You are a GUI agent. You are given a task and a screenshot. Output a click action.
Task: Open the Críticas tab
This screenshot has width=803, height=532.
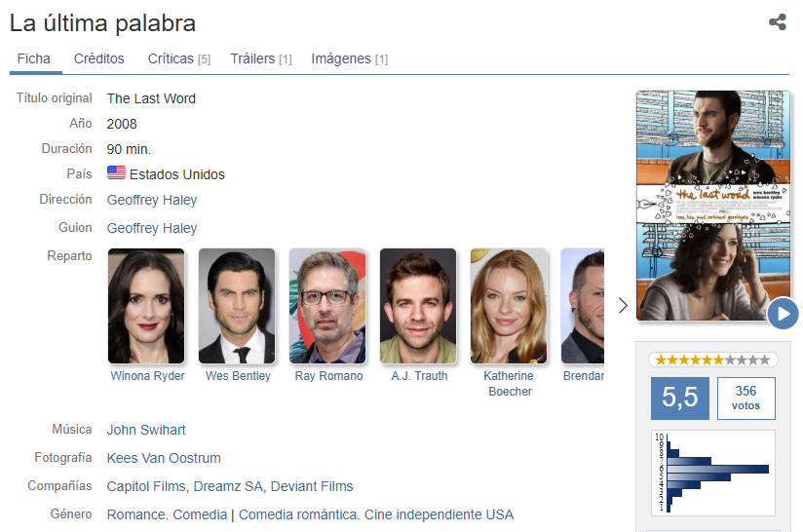[x=179, y=58]
